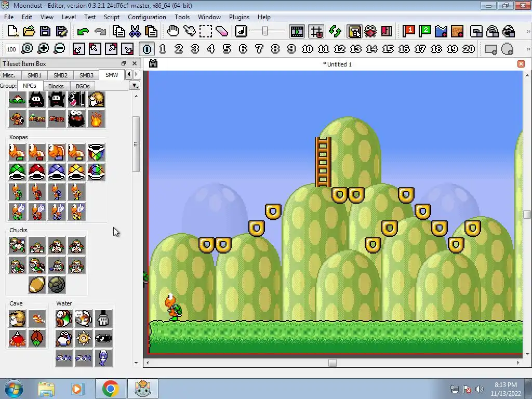Align section to bottom-left corner icon
The width and height of the screenshot is (532, 399).
[x=78, y=49]
